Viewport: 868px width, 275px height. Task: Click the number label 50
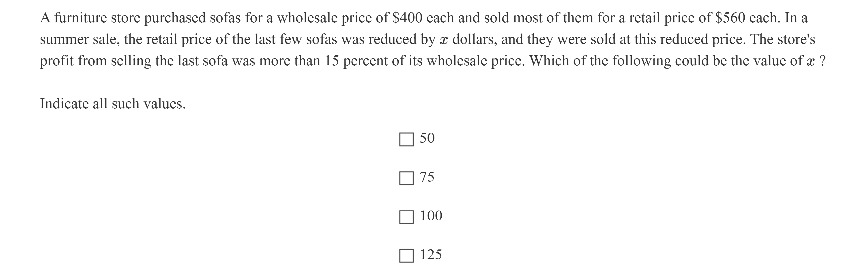427,138
